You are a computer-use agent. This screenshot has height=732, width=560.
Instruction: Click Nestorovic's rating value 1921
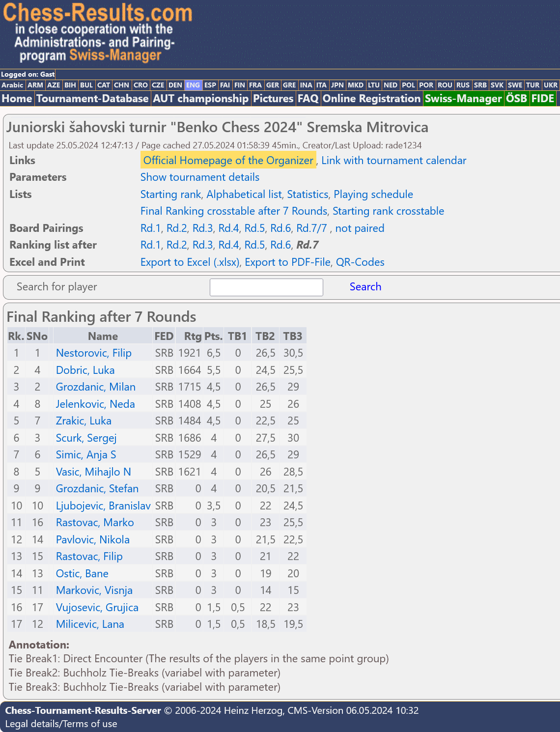(190, 353)
